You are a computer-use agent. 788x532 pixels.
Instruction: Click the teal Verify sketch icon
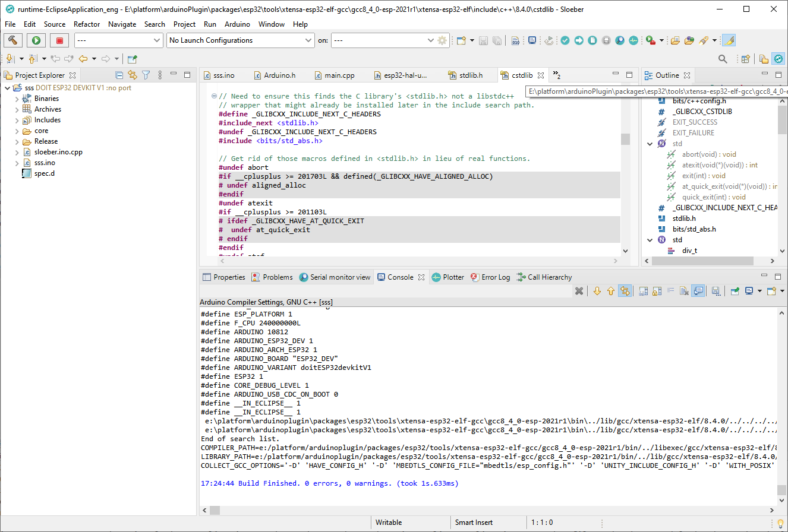[565, 40]
